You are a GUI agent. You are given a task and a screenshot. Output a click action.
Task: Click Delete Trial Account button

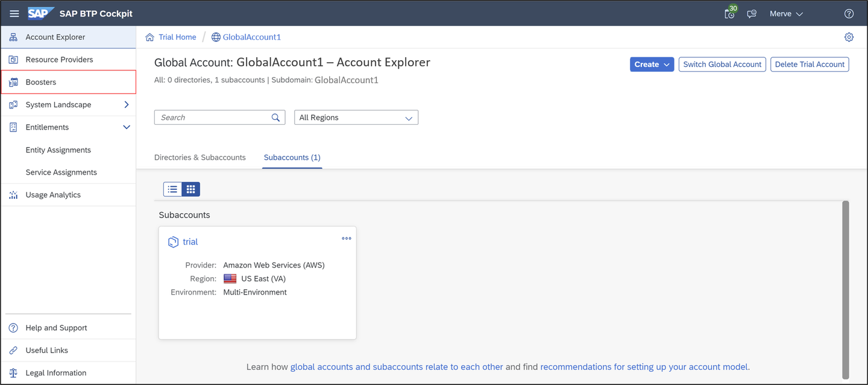810,64
